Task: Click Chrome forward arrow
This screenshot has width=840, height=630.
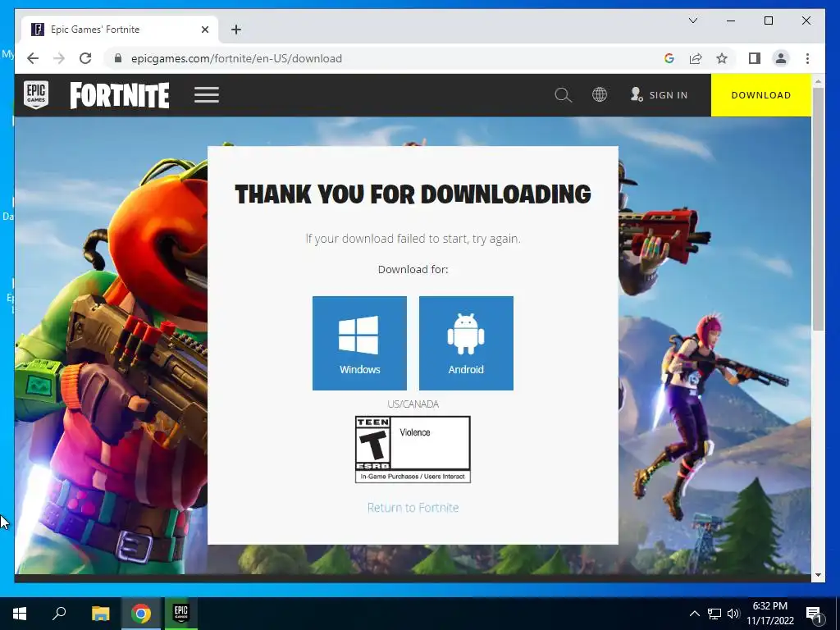Action: [59, 58]
